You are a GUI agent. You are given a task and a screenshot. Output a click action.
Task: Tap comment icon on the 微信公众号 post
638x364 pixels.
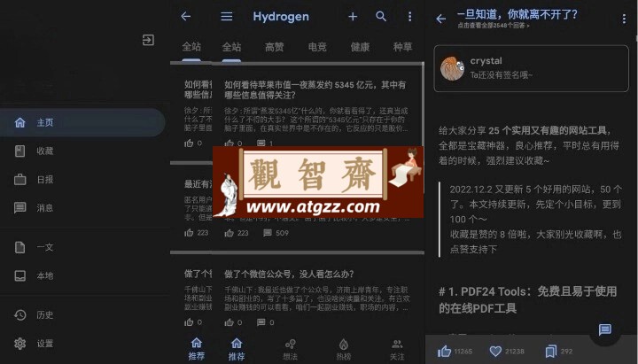[261, 322]
